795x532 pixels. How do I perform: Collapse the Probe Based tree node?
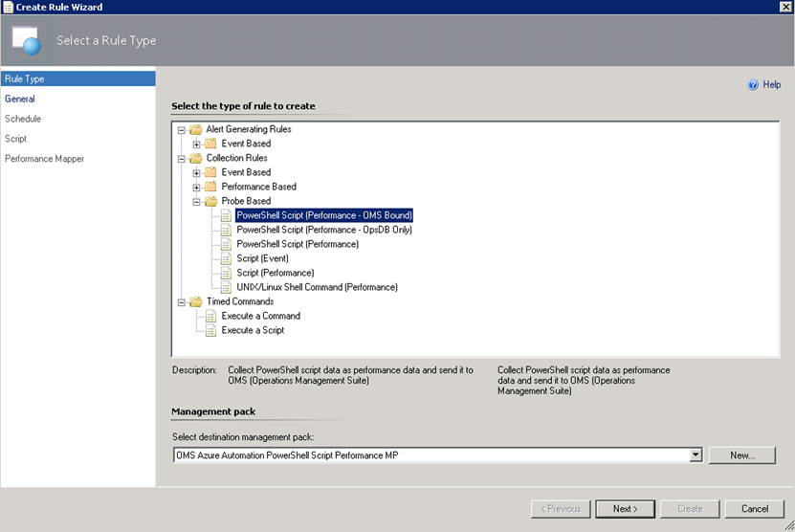(x=196, y=201)
